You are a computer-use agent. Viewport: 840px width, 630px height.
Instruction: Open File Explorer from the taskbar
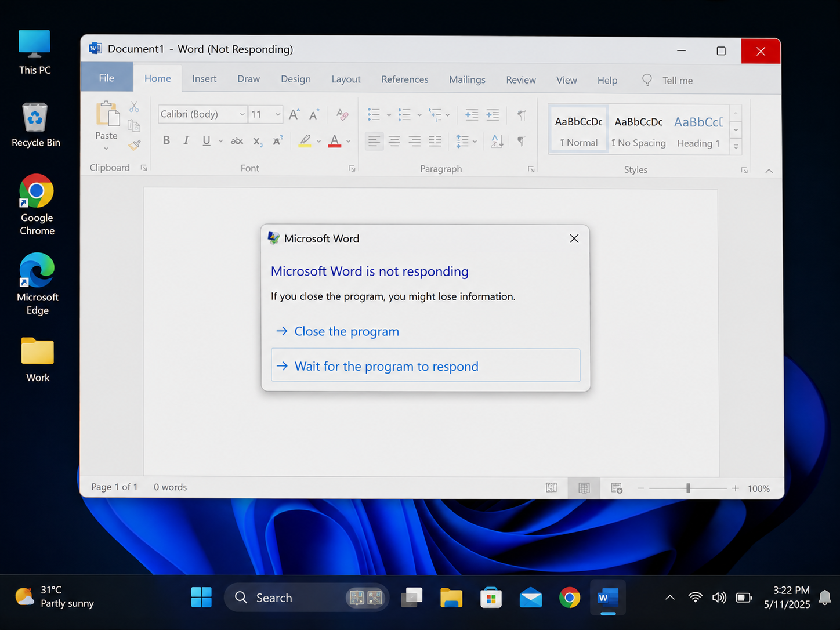(x=451, y=598)
